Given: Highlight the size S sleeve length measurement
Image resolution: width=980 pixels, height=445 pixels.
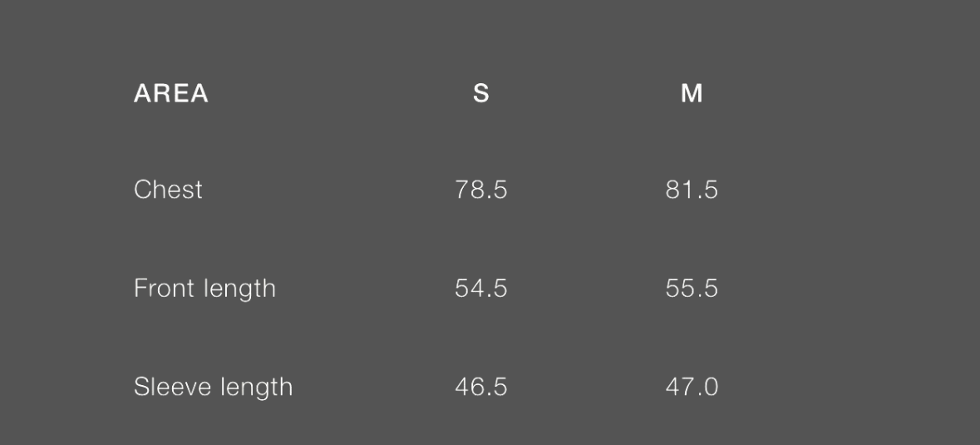Looking at the screenshot, I should [x=480, y=387].
